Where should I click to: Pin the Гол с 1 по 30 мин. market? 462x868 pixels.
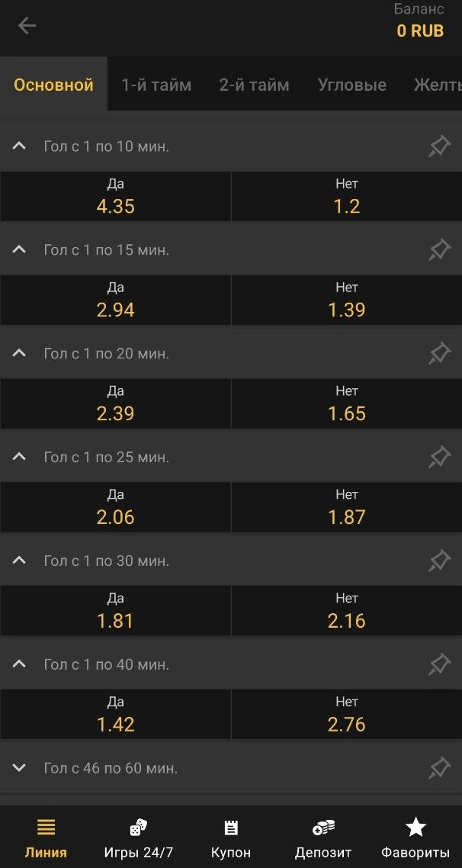pos(439,561)
